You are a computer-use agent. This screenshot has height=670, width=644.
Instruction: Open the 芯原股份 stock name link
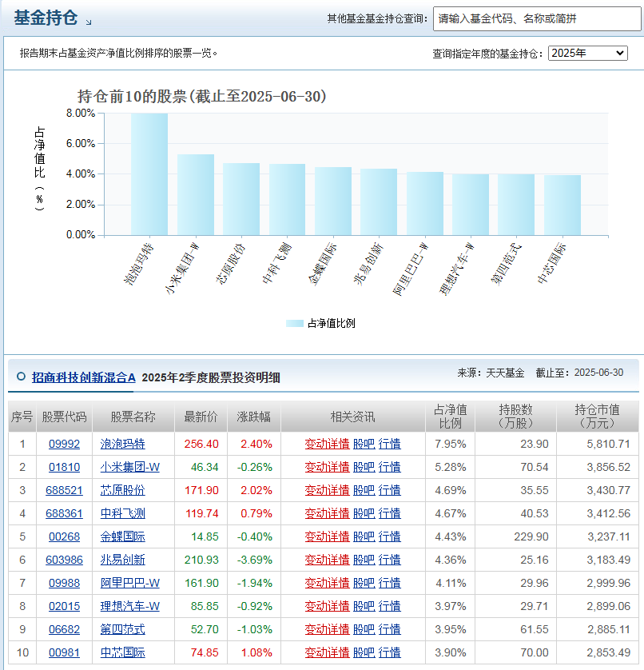(x=122, y=490)
